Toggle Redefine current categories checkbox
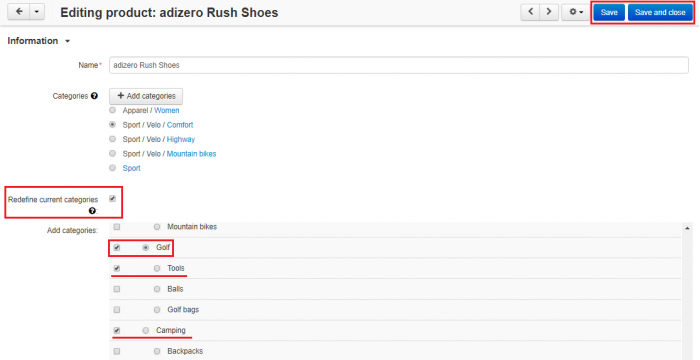Screen dimensions: 700x360 [x=112, y=199]
